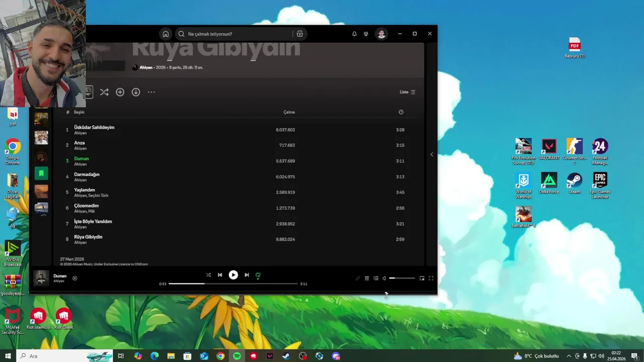
Task: Add Duman to Liked Songs
Action: (74, 278)
